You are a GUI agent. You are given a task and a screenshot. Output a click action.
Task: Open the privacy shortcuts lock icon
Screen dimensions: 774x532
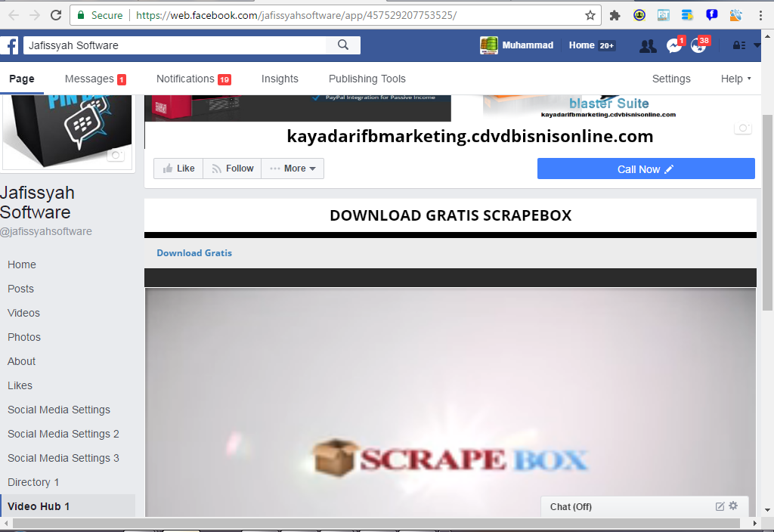[x=739, y=45]
